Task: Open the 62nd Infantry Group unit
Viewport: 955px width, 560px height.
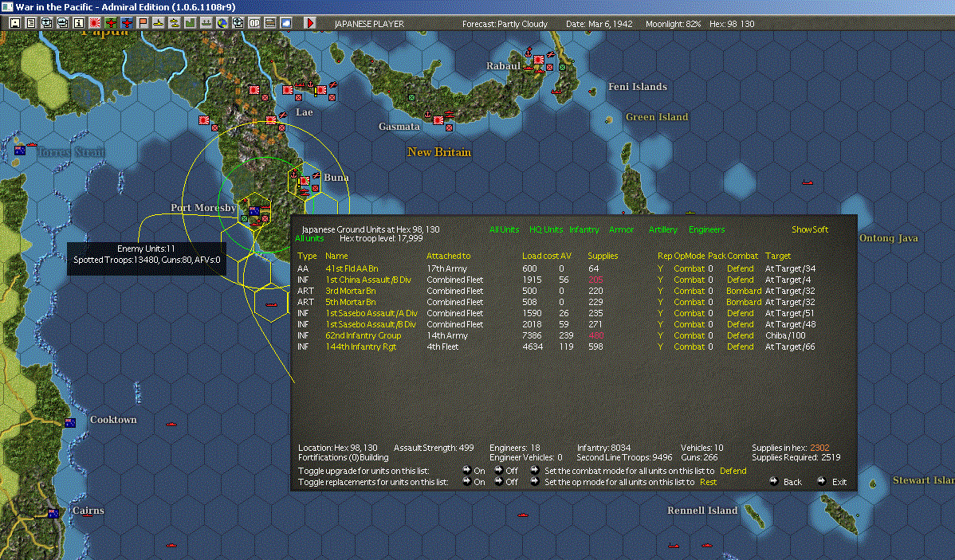Action: (363, 335)
